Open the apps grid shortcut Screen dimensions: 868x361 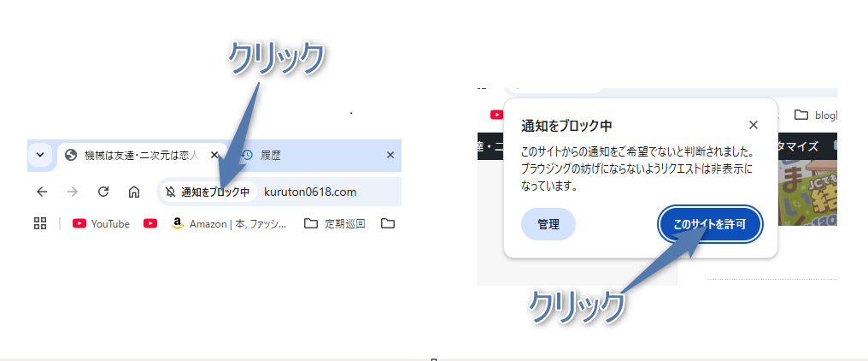pyautogui.click(x=39, y=224)
